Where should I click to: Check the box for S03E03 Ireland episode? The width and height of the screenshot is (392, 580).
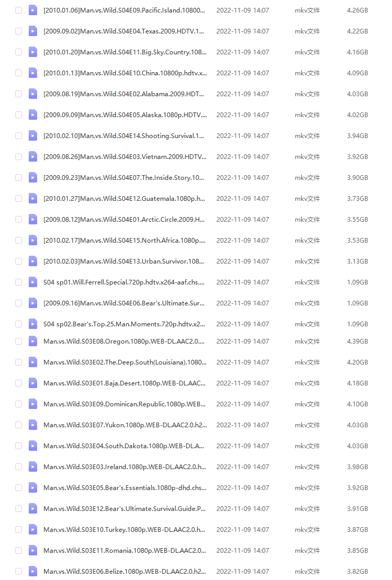click(x=19, y=467)
